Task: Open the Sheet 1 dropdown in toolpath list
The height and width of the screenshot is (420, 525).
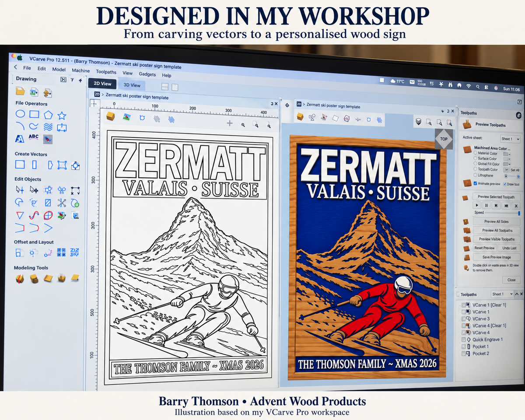Action: [502, 294]
